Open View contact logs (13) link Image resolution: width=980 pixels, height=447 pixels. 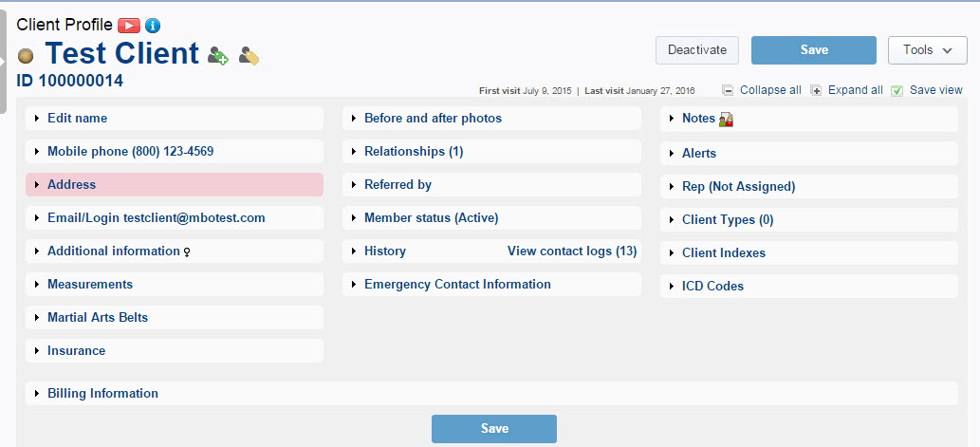(572, 251)
